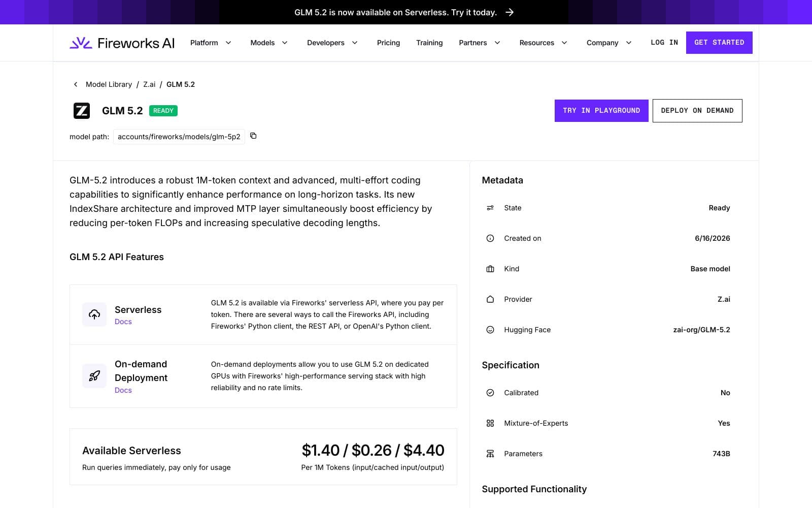Open Docs link under On-demand Deployment
The width and height of the screenshot is (812, 508).
[x=123, y=390]
